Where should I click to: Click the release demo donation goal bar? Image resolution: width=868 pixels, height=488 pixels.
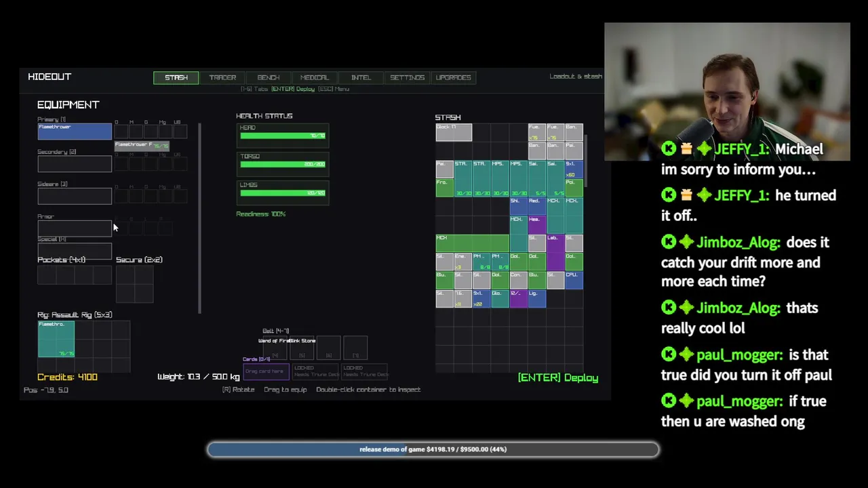tap(433, 449)
